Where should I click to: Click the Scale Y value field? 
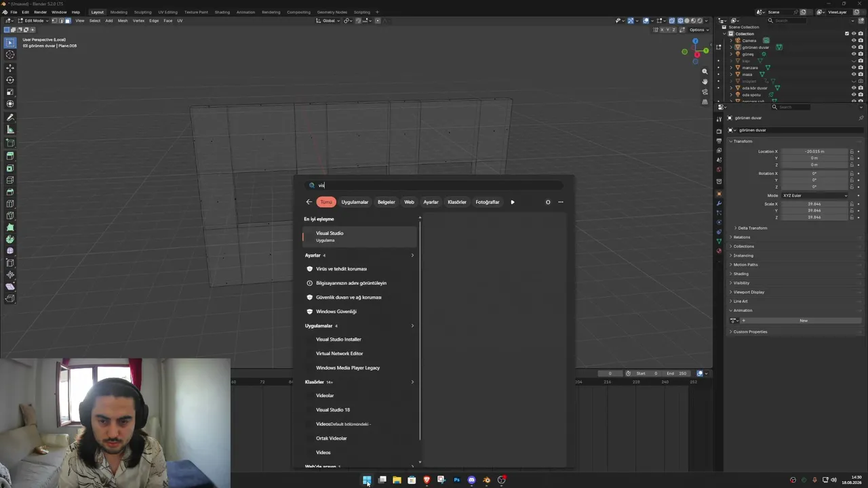click(x=814, y=211)
